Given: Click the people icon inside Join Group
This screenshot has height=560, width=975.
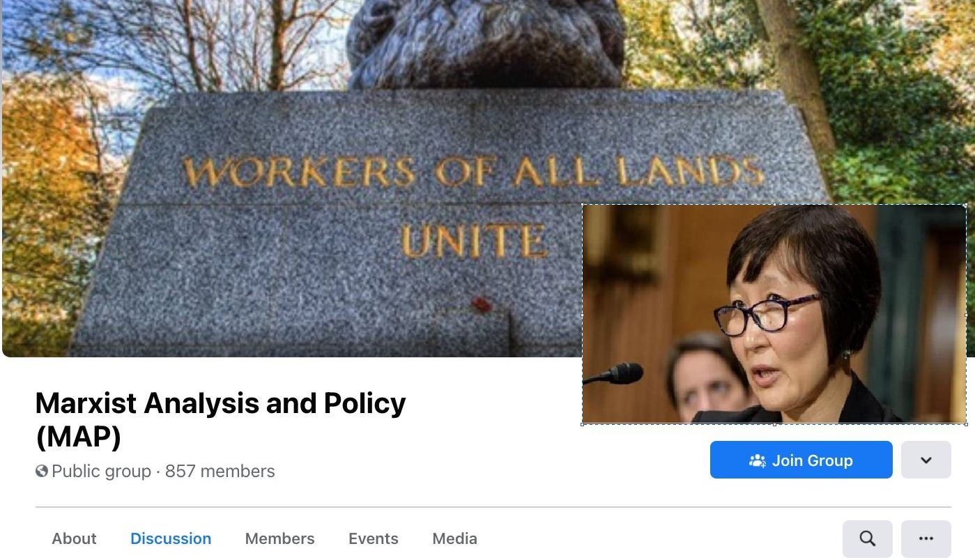Looking at the screenshot, I should click(758, 460).
